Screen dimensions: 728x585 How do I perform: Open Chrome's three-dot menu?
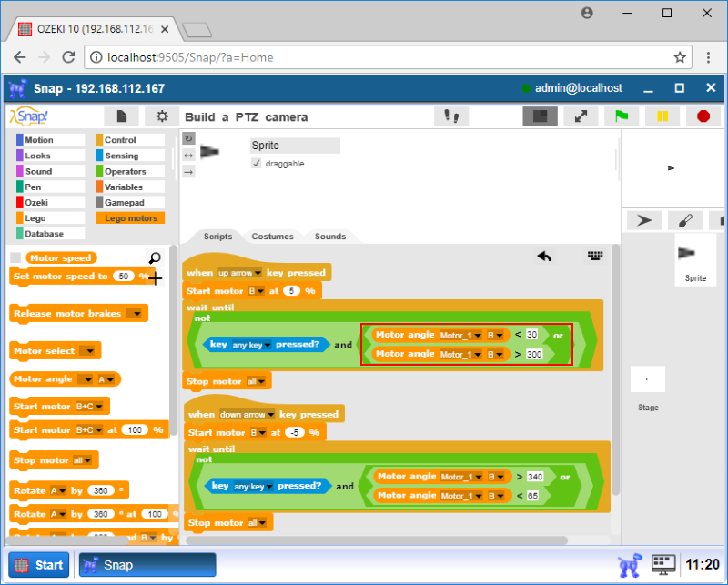(x=708, y=57)
